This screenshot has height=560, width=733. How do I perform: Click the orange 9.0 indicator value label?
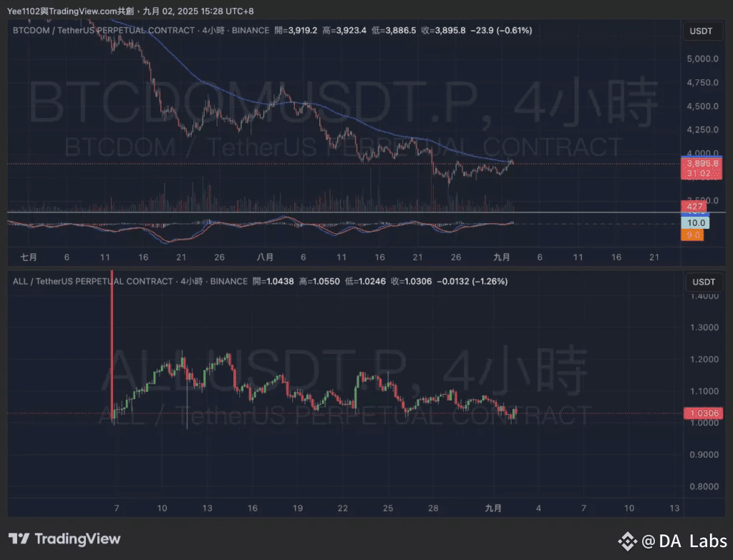(691, 234)
